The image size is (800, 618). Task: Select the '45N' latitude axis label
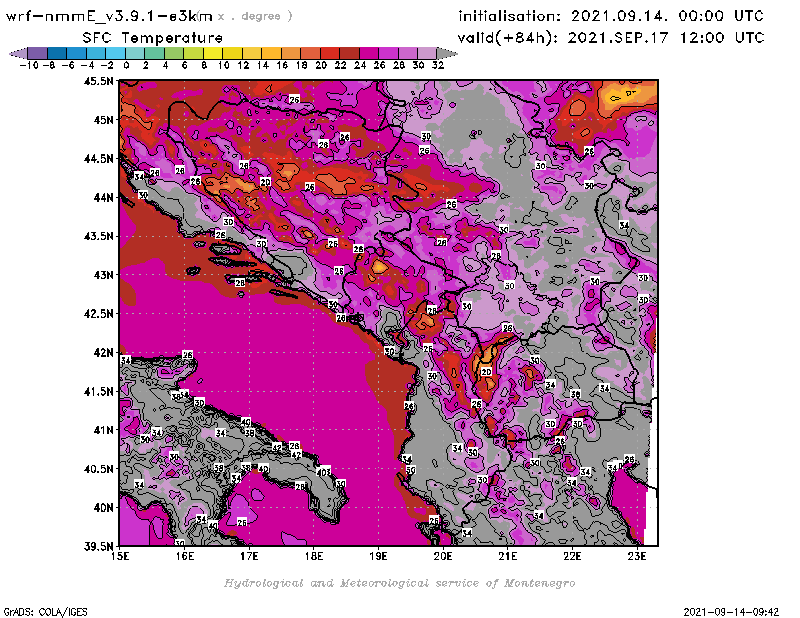[x=103, y=120]
